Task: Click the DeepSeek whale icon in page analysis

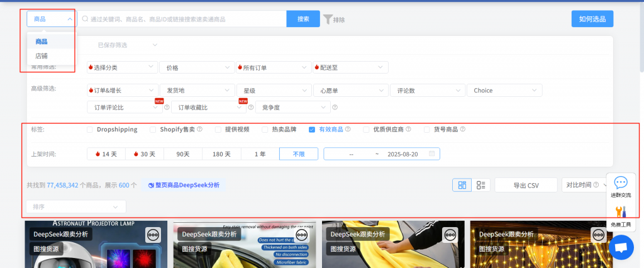Action: point(151,186)
